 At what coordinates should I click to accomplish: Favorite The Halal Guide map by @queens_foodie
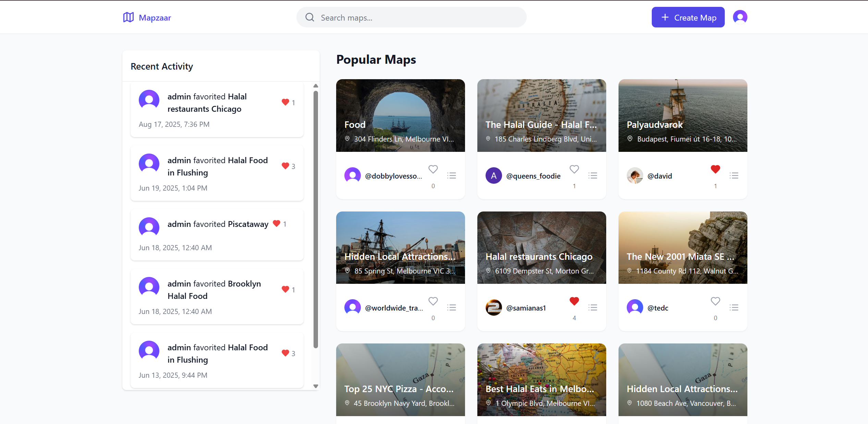(x=574, y=169)
